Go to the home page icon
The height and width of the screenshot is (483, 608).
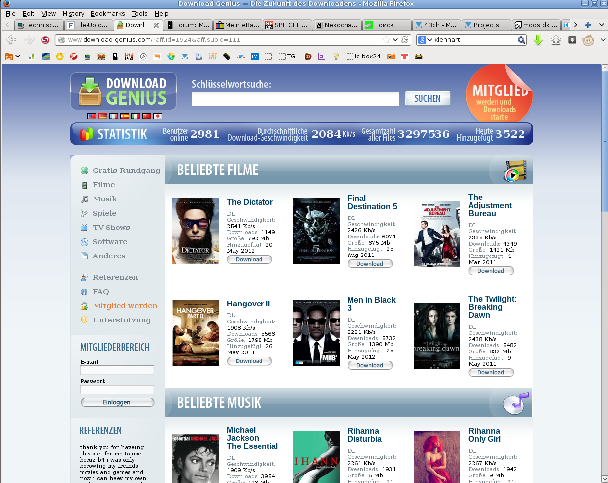(x=556, y=40)
